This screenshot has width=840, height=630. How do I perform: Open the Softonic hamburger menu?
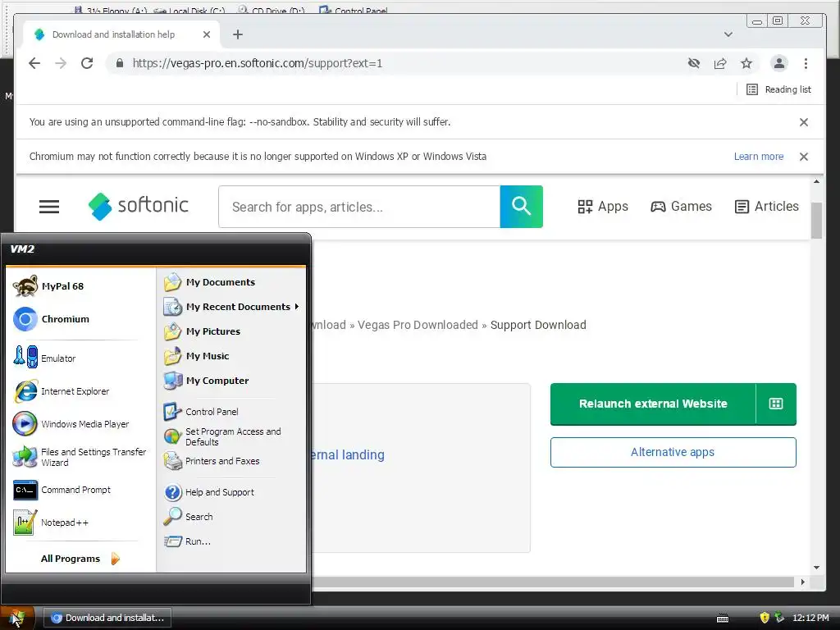pyautogui.click(x=49, y=206)
